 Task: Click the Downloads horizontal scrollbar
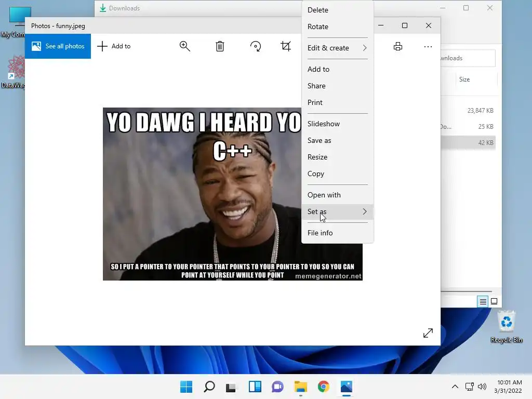coord(466,291)
